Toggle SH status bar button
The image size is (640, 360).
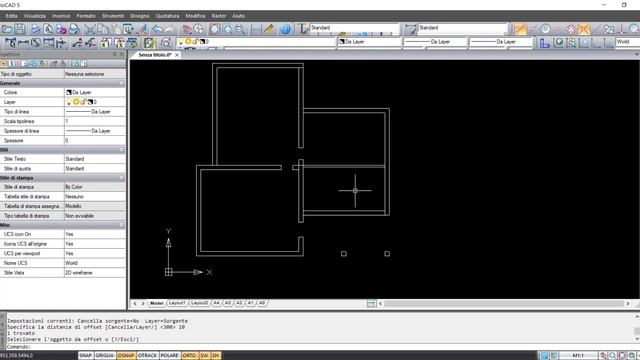click(216, 356)
